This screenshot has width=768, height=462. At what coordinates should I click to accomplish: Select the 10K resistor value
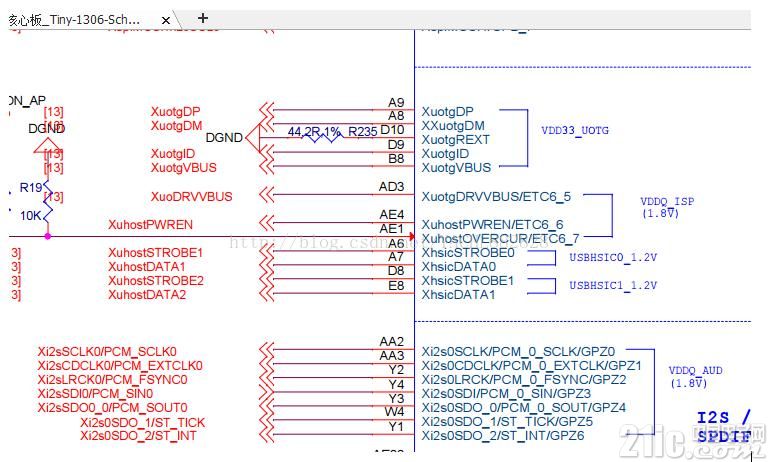point(30,216)
